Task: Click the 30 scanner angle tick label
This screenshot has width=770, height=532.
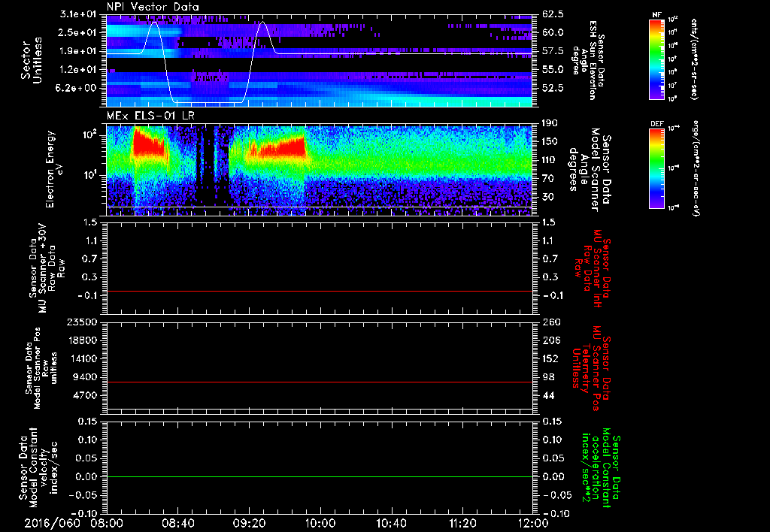Action: click(x=547, y=197)
